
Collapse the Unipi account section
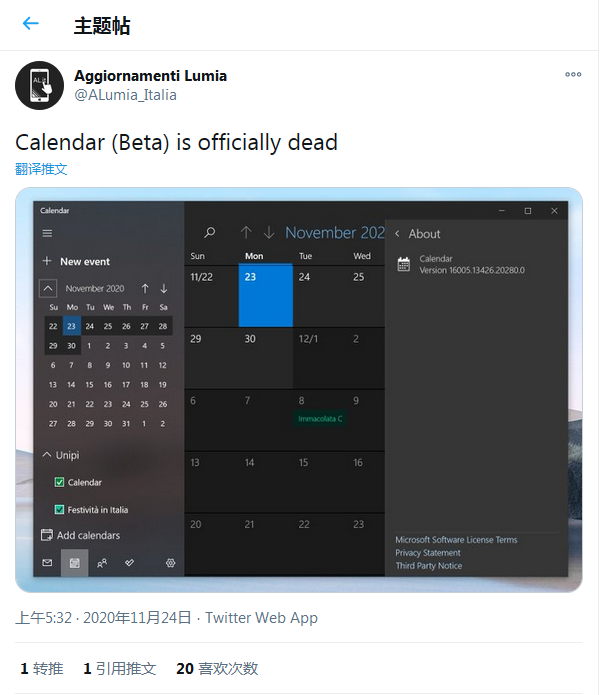pyautogui.click(x=47, y=455)
